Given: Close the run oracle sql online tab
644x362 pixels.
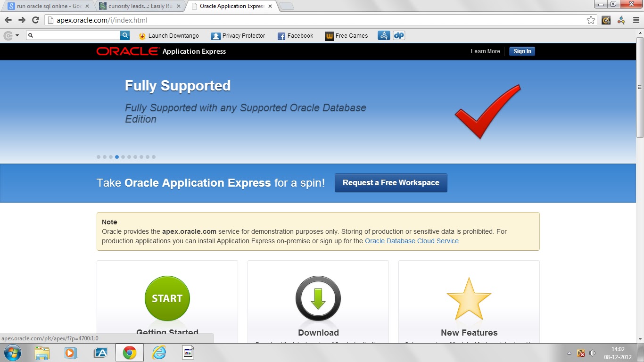Looking at the screenshot, I should click(87, 6).
